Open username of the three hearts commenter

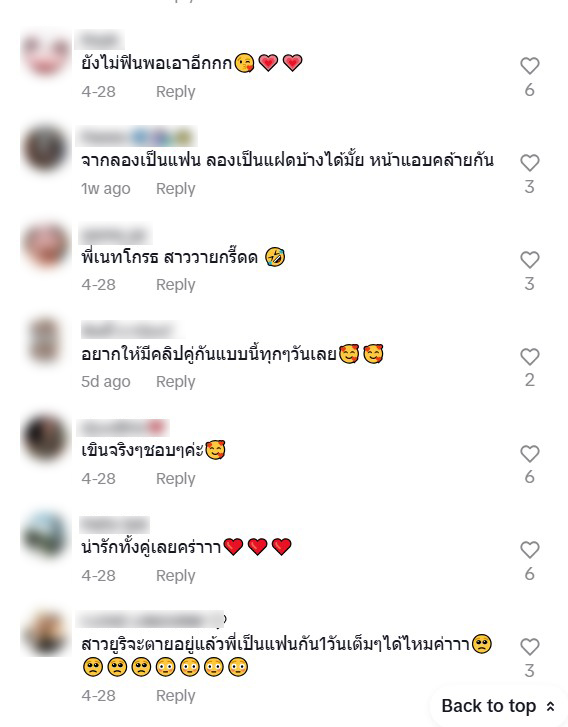pos(114,525)
